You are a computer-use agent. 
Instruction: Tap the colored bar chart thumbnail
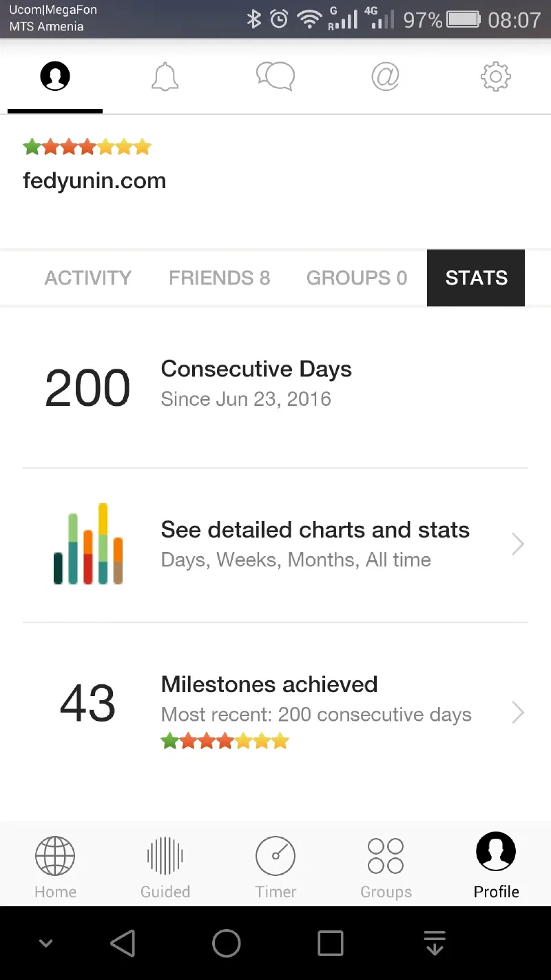coord(88,544)
